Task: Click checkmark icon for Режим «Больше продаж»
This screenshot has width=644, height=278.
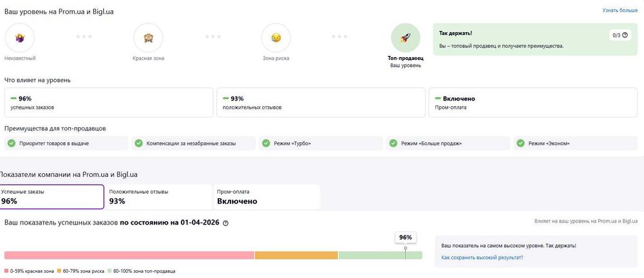Action: tap(393, 144)
